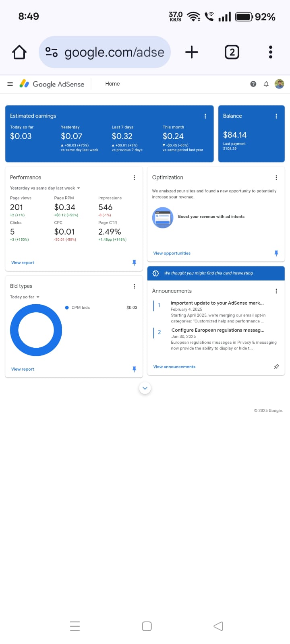
Task: Click the Page views value 201
Action: coord(17,207)
